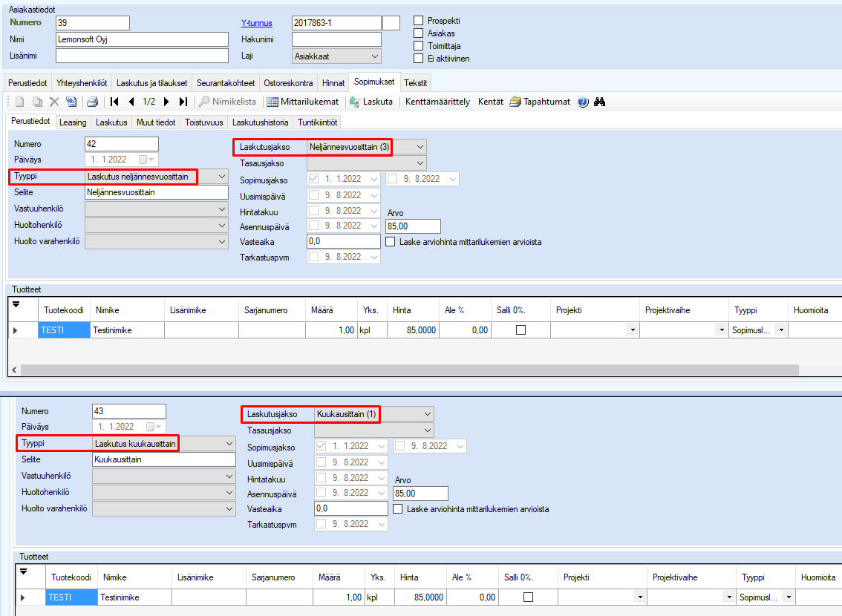This screenshot has height=616, width=842.
Task: Switch to the Laskutus ja tilaukset tab
Action: pos(152,83)
